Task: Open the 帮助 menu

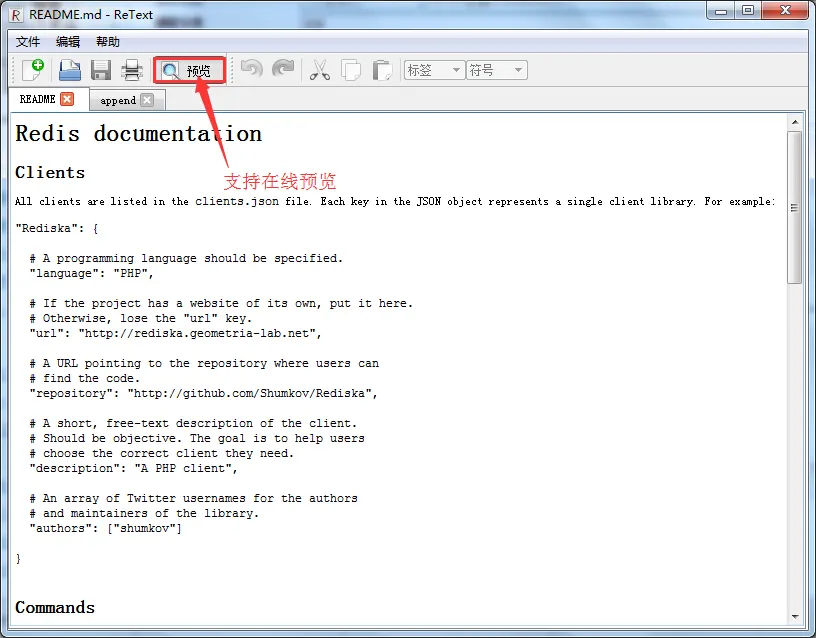Action: 108,42
